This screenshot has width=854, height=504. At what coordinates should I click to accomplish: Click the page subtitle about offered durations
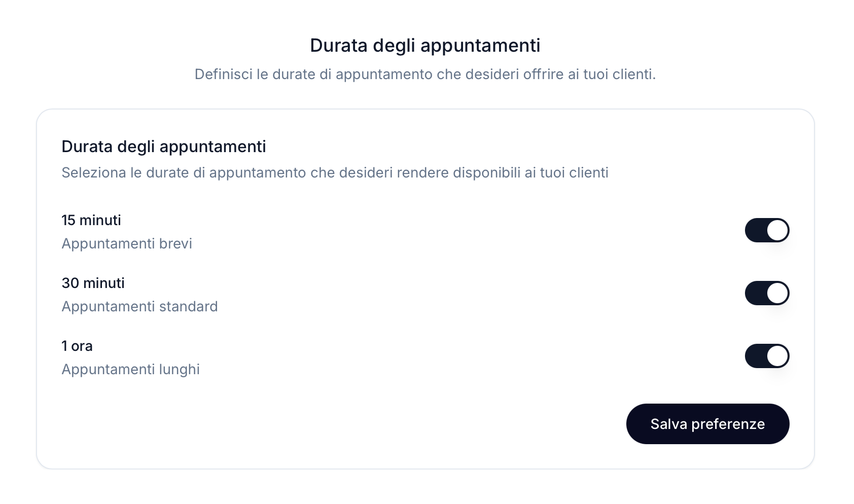point(425,75)
